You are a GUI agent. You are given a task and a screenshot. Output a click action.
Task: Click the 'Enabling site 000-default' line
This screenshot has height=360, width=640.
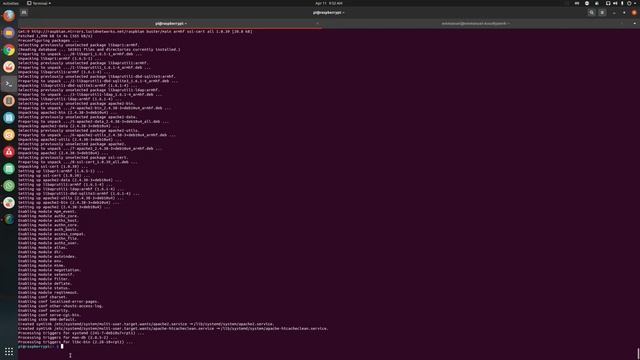pyautogui.click(x=47, y=320)
